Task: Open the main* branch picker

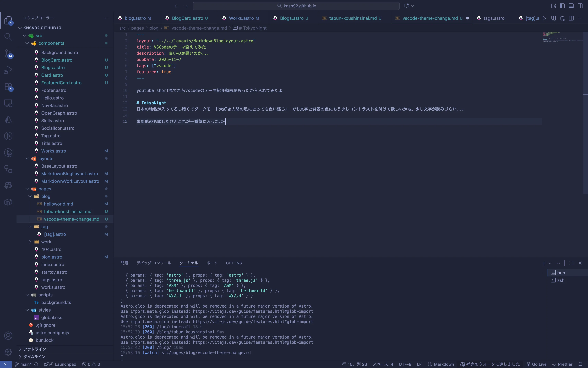Action: [x=23, y=364]
